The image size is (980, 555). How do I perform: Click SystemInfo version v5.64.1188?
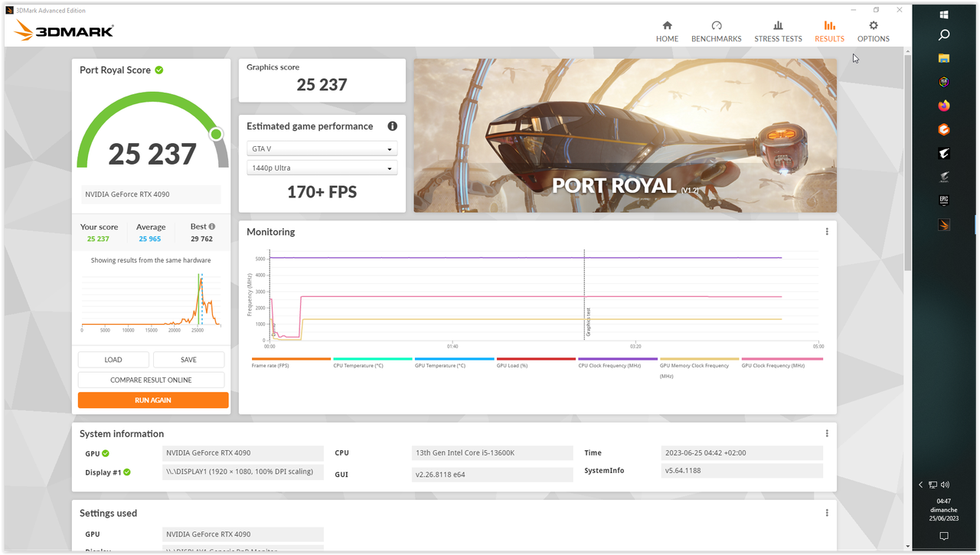[x=742, y=471]
